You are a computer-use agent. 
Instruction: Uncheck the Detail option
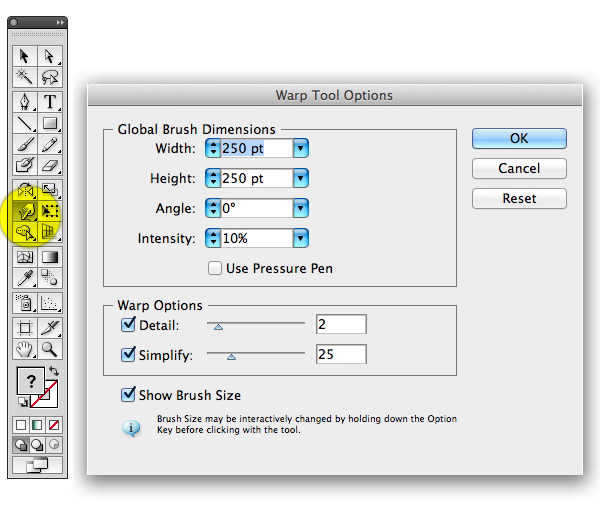(128, 325)
